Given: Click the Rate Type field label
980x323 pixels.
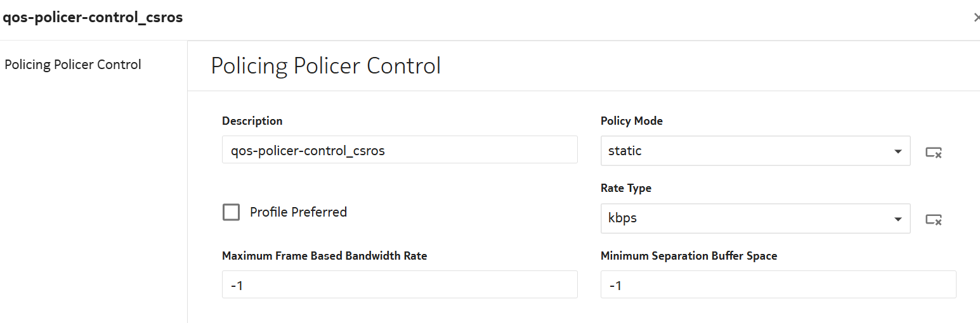Looking at the screenshot, I should tap(625, 188).
